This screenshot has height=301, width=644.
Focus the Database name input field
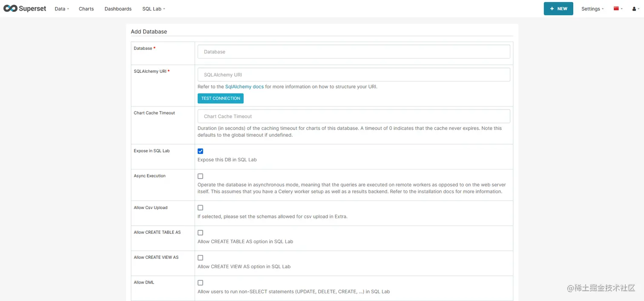pos(354,52)
